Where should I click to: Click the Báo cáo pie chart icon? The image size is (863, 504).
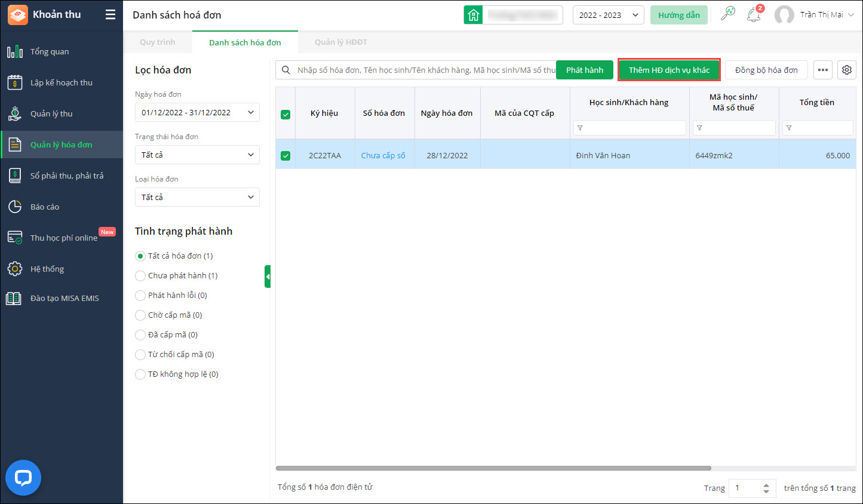point(15,207)
